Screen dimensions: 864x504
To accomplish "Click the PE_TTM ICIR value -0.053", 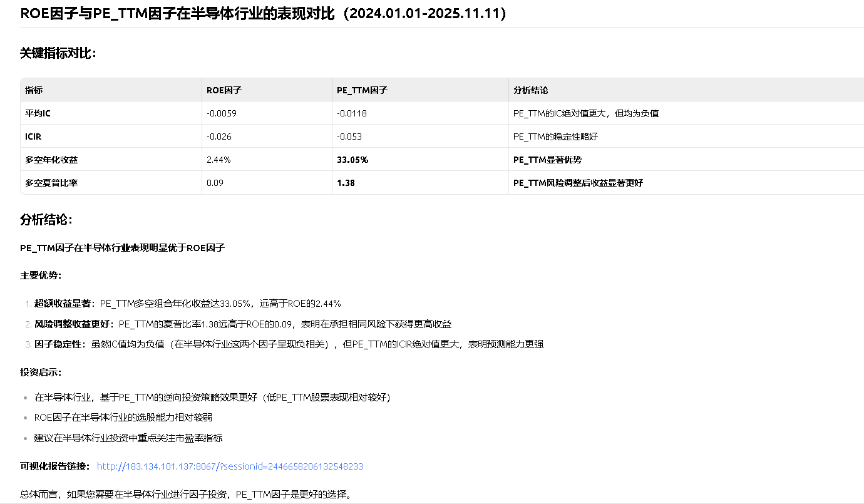I will [x=349, y=136].
